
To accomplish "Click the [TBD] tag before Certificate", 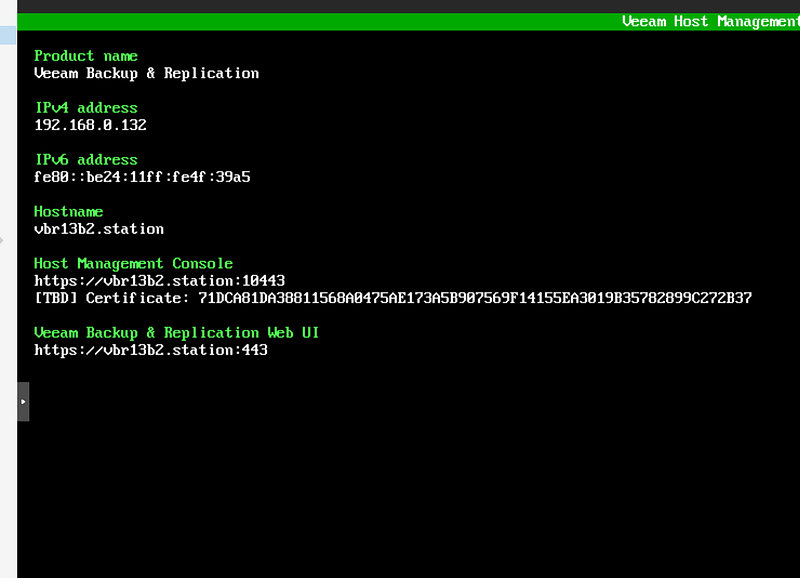I will click(55, 298).
